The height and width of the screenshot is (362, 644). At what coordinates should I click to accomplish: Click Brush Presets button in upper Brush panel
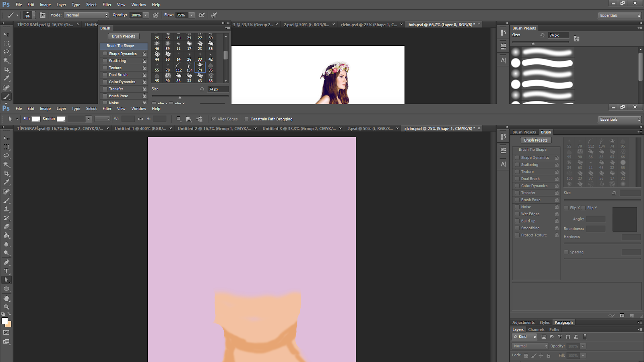pyautogui.click(x=124, y=36)
